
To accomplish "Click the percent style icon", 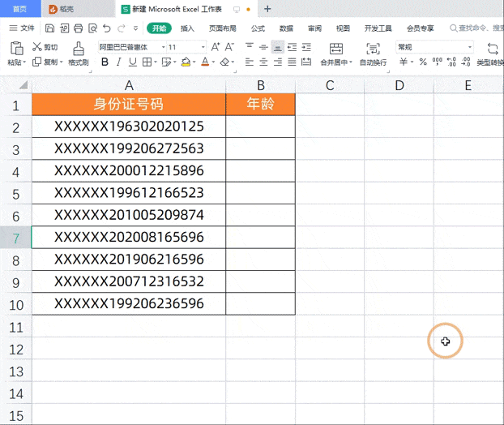I will click(x=422, y=62).
